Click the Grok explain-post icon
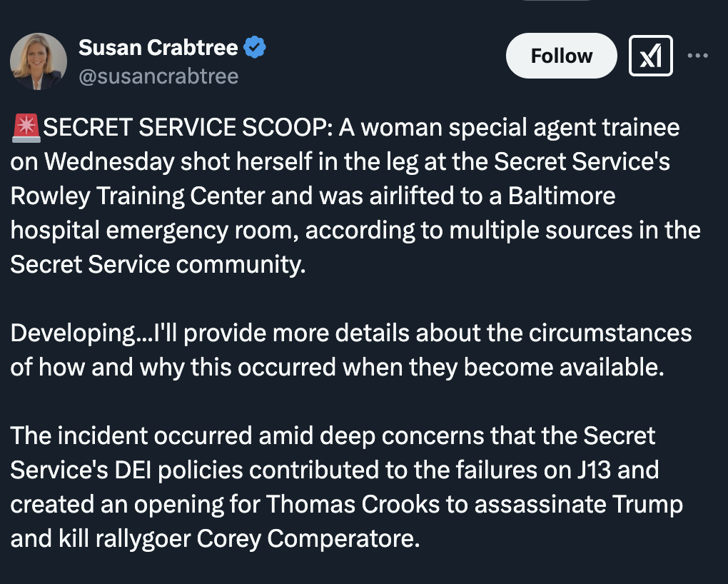The height and width of the screenshot is (584, 728). point(650,56)
